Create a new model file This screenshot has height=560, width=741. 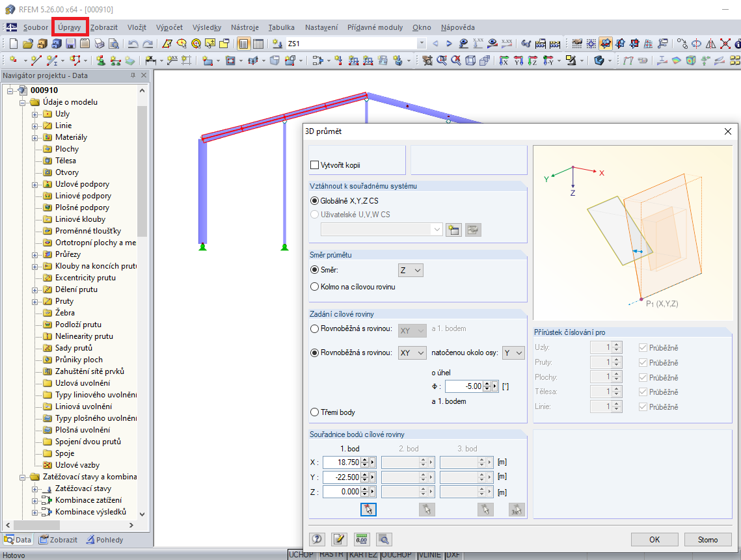tap(14, 44)
